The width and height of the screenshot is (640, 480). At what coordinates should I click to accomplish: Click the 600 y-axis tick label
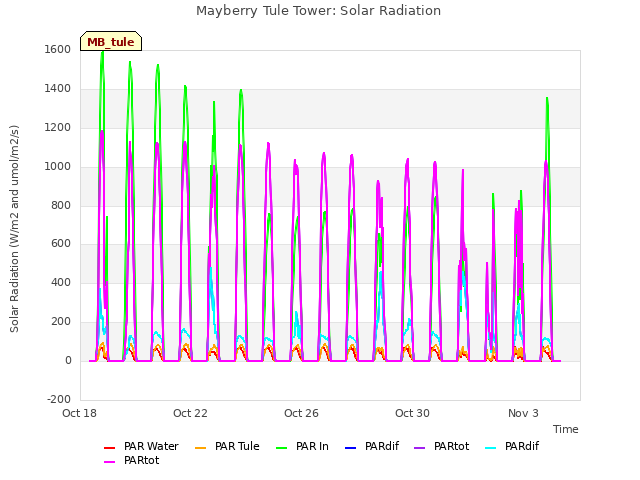pos(61,244)
